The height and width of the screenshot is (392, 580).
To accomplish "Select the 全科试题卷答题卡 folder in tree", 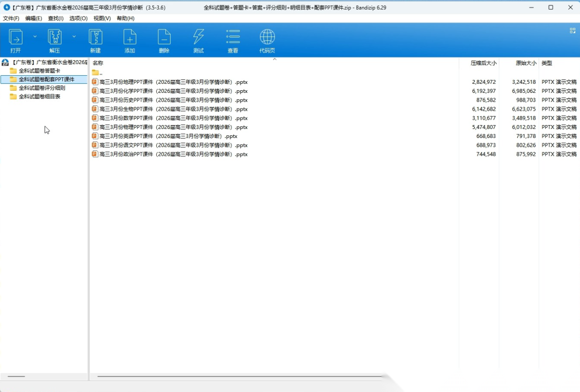I will [39, 71].
